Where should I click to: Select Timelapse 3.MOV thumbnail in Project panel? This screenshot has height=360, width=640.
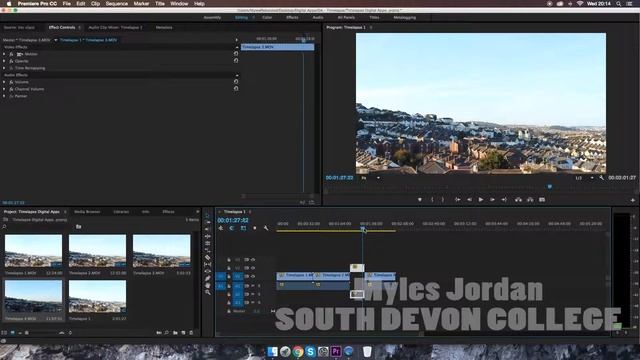(161, 251)
